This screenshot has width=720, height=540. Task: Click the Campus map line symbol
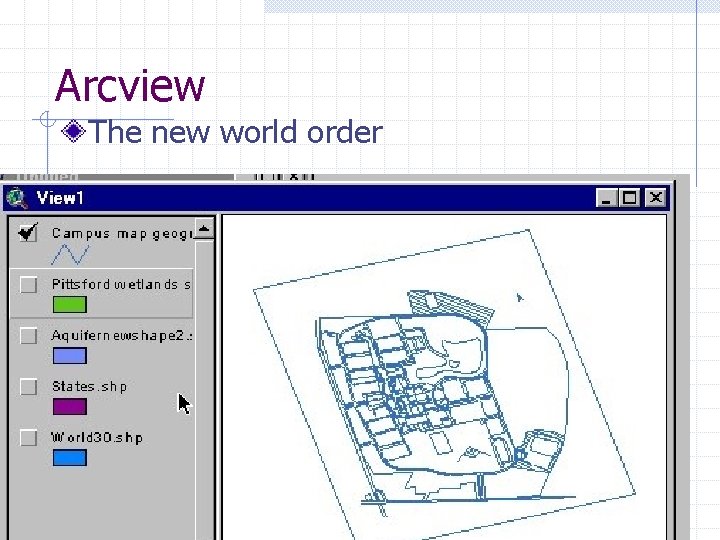(70, 254)
